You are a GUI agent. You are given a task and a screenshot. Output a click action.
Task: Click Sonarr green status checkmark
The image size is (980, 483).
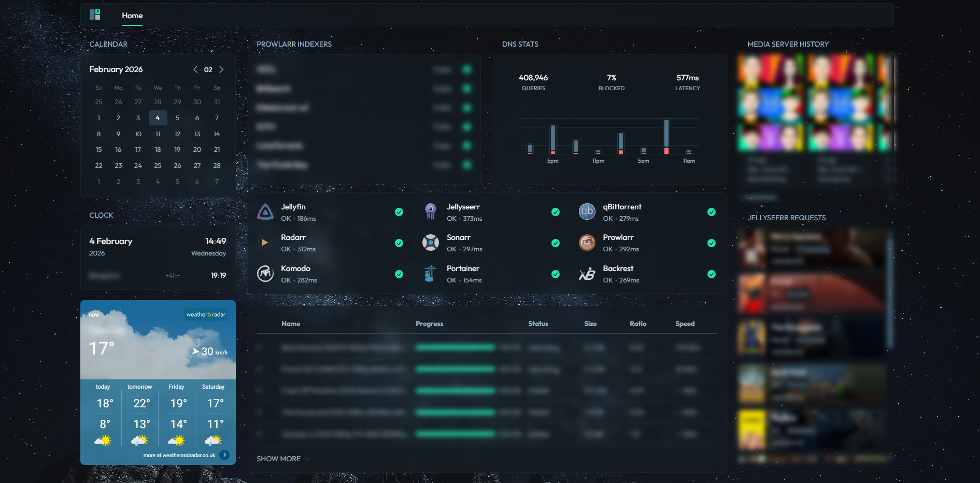[x=556, y=243]
